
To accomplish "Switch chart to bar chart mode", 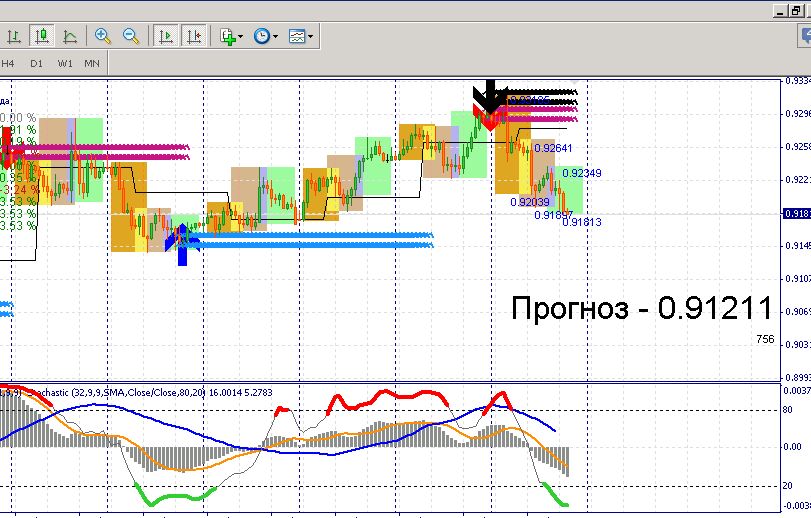I will (x=14, y=36).
